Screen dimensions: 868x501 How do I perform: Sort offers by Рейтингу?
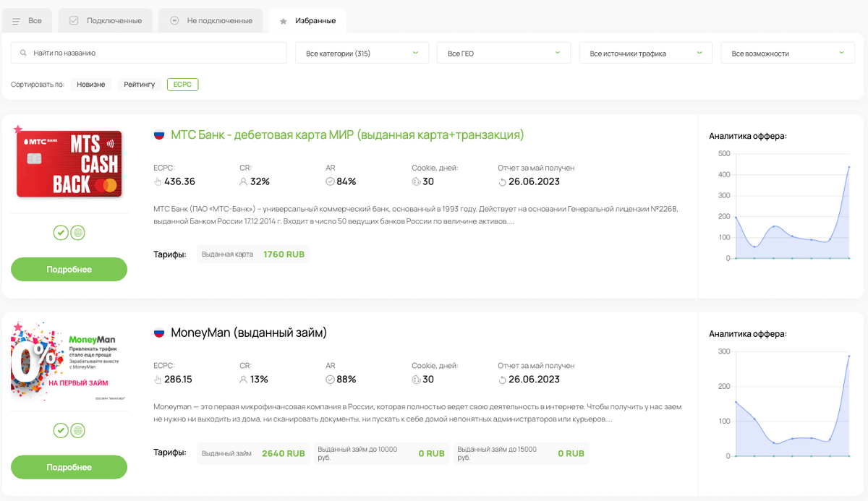pyautogui.click(x=139, y=85)
